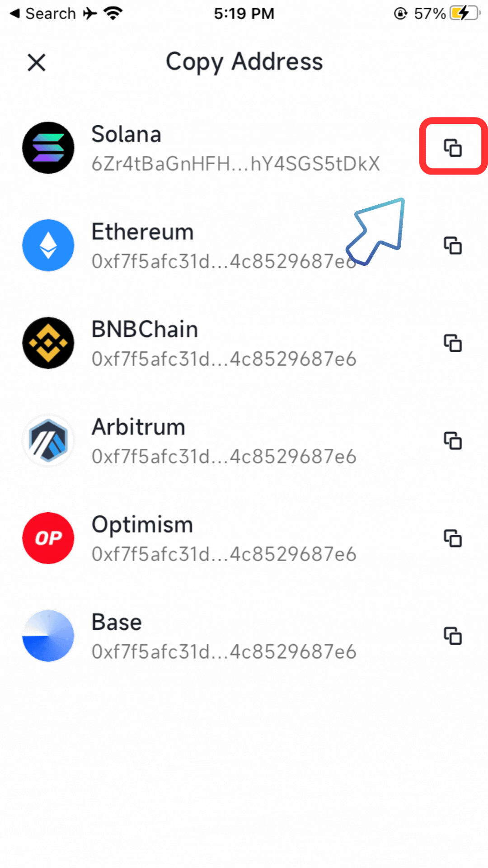
Task: Tap the Base network logo
Action: click(48, 636)
